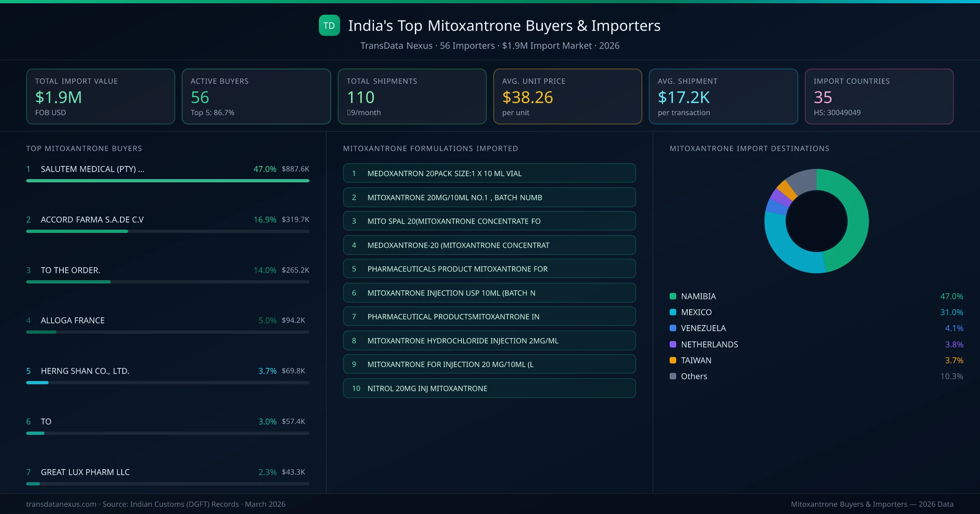Click the purple NETHERLANDS legend marker
Screen dimensions: 980x514
673,344
